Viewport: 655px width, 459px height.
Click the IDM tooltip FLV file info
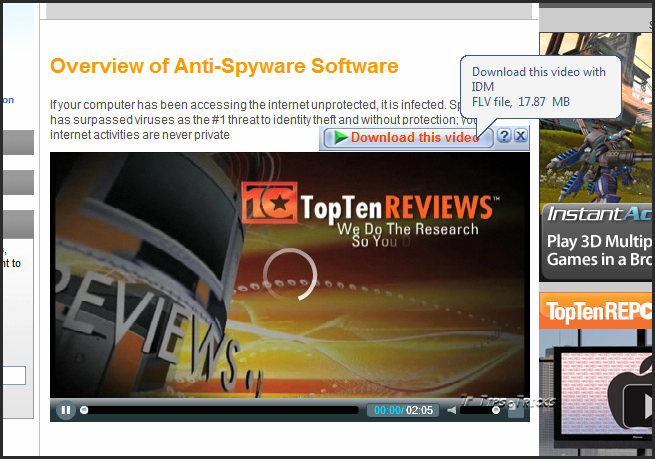(520, 102)
